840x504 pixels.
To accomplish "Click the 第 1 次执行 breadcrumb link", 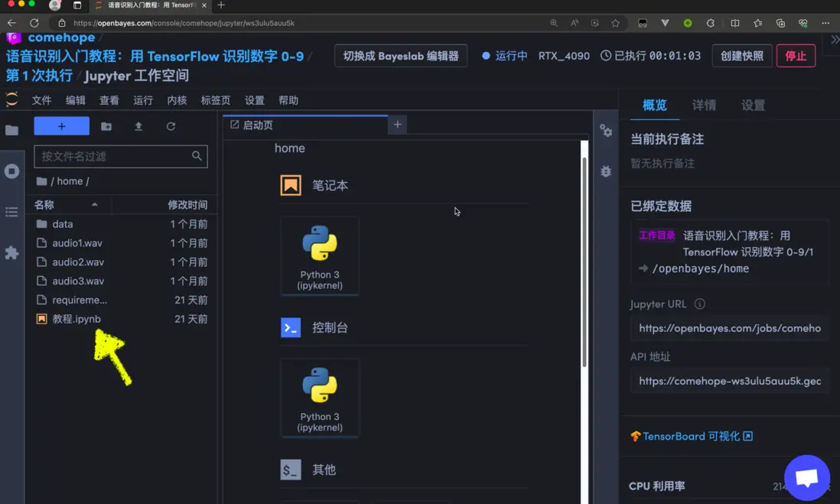I will pos(39,76).
